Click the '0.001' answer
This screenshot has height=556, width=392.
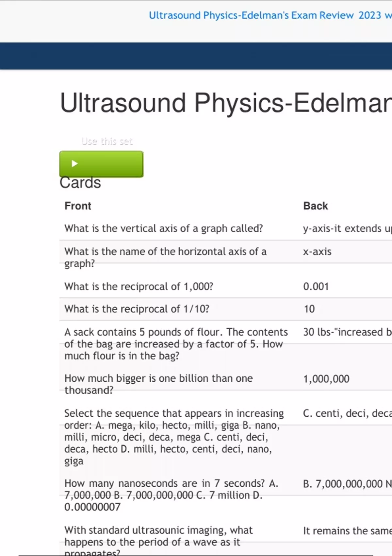[316, 287]
